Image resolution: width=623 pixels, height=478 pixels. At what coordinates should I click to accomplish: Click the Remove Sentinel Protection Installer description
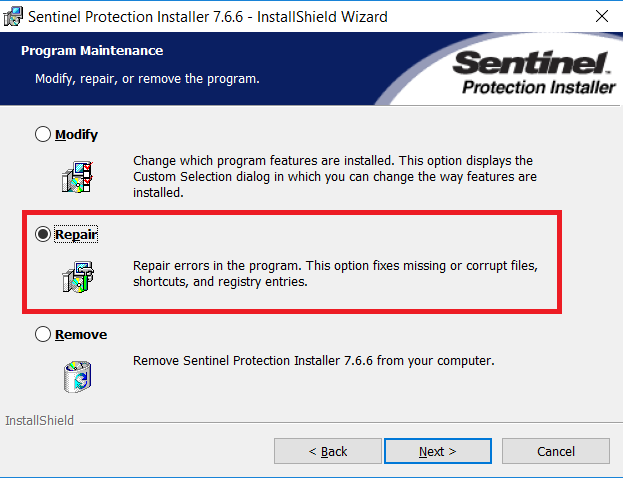(x=314, y=360)
